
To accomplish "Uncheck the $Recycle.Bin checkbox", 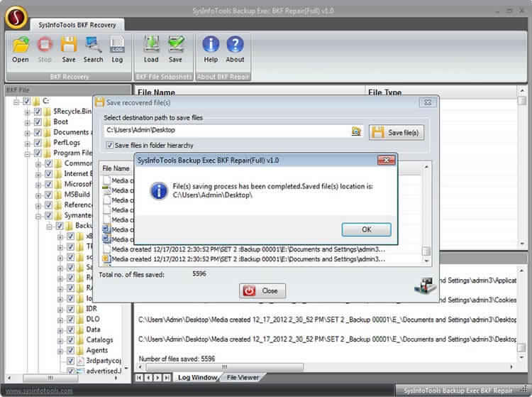I will point(38,112).
